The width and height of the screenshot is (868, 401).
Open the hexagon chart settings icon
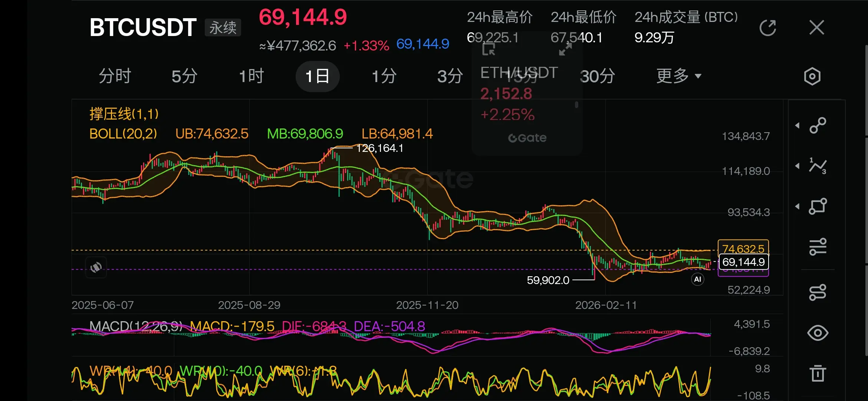pyautogui.click(x=812, y=76)
